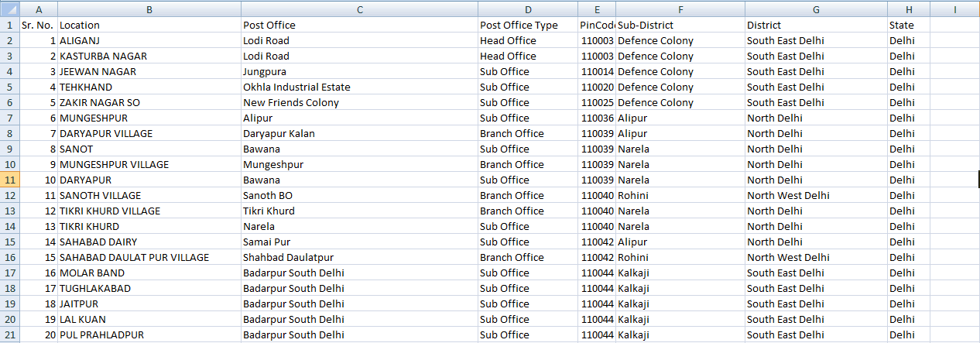Select column B header
The image size is (980, 343).
coord(149,9)
